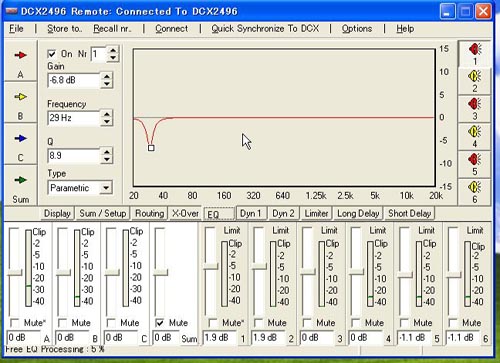
Task: Select output 3 speaker icon
Action: click(475, 104)
